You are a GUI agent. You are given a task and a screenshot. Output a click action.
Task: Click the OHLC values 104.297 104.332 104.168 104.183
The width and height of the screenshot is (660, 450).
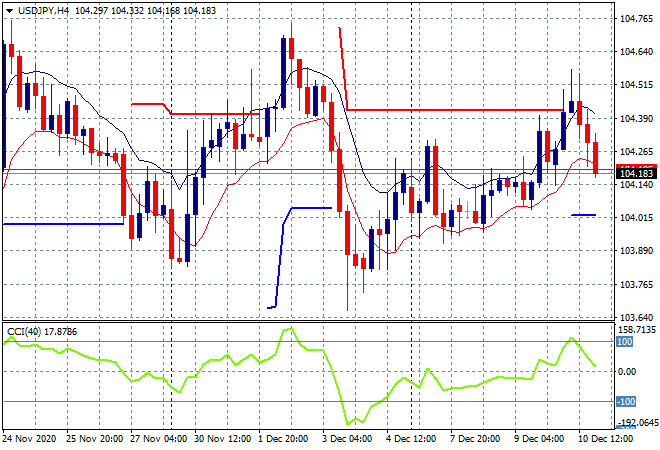click(145, 11)
